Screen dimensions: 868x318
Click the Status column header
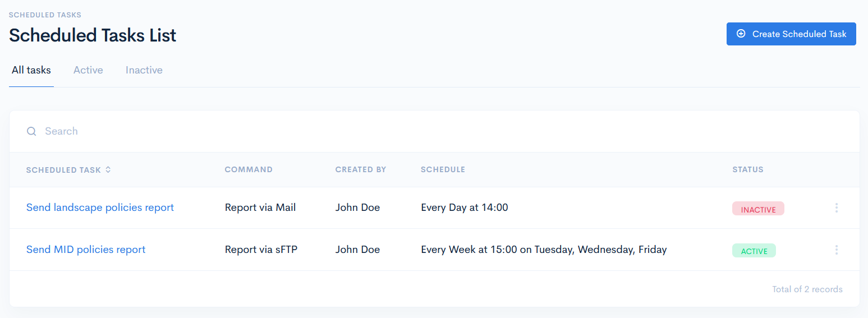(x=747, y=169)
